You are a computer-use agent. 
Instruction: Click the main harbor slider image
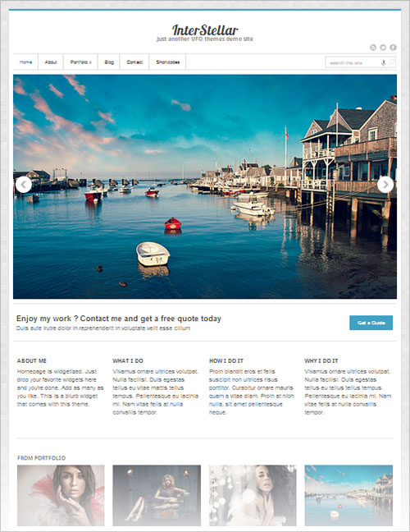click(205, 186)
